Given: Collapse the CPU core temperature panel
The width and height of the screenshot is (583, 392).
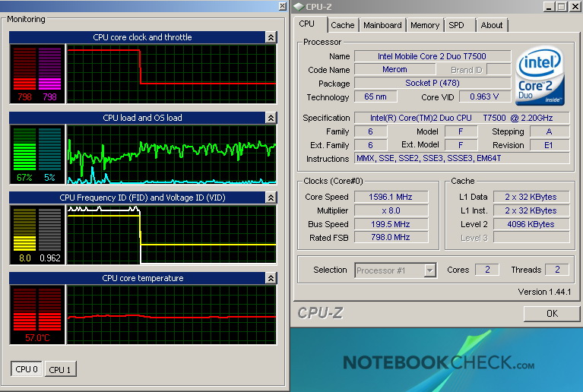Looking at the screenshot, I should point(271,278).
